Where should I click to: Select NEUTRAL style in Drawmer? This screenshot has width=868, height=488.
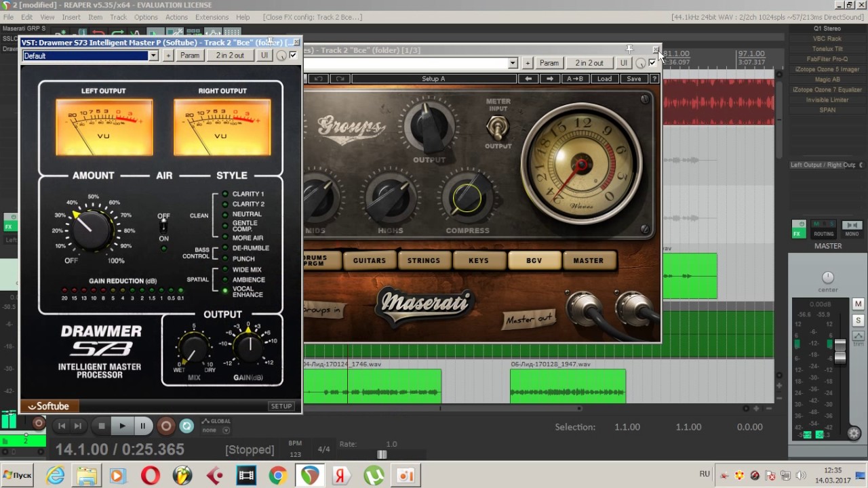tap(247, 214)
